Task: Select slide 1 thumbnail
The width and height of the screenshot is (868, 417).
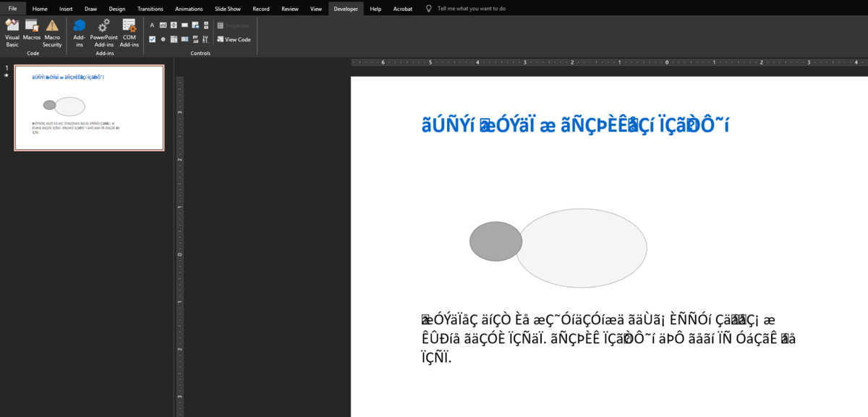Action: click(89, 108)
